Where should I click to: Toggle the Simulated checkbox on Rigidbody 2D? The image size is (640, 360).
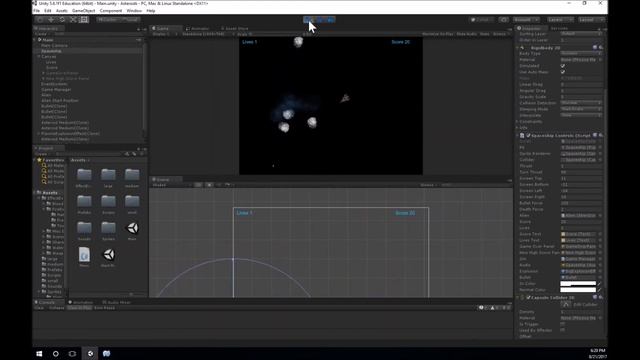(x=563, y=66)
